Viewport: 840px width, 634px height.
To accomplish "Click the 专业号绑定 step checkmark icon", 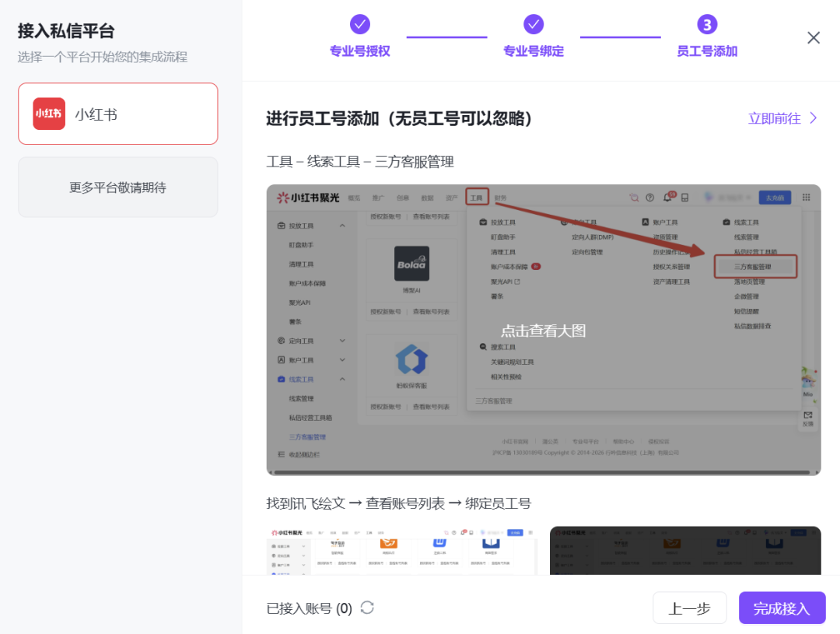I will 534,24.
